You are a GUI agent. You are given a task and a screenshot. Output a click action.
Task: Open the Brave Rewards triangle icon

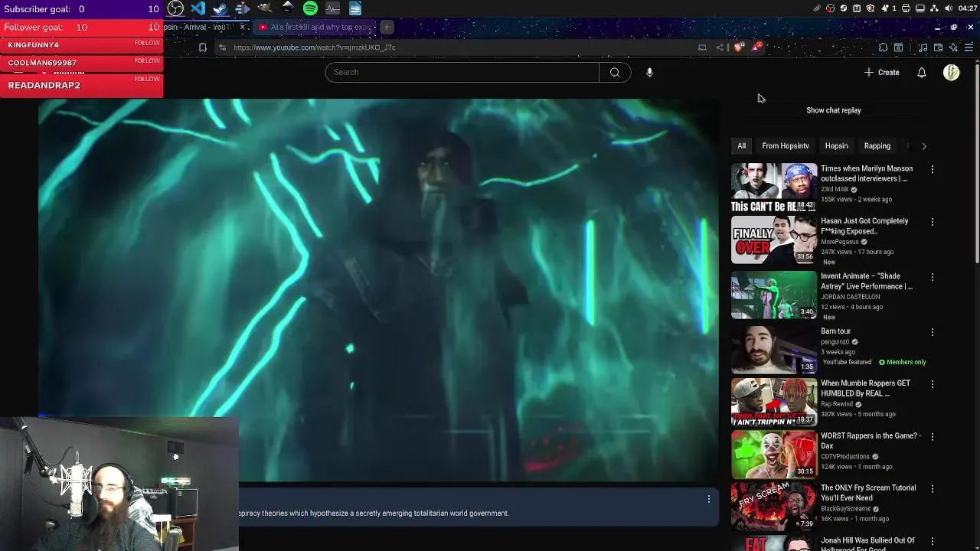point(757,47)
